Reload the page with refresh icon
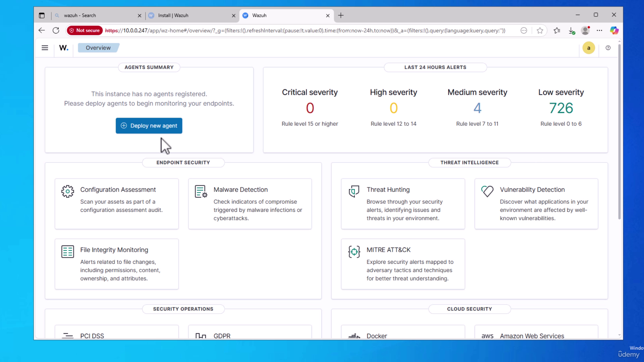644x362 pixels. pos(56,31)
